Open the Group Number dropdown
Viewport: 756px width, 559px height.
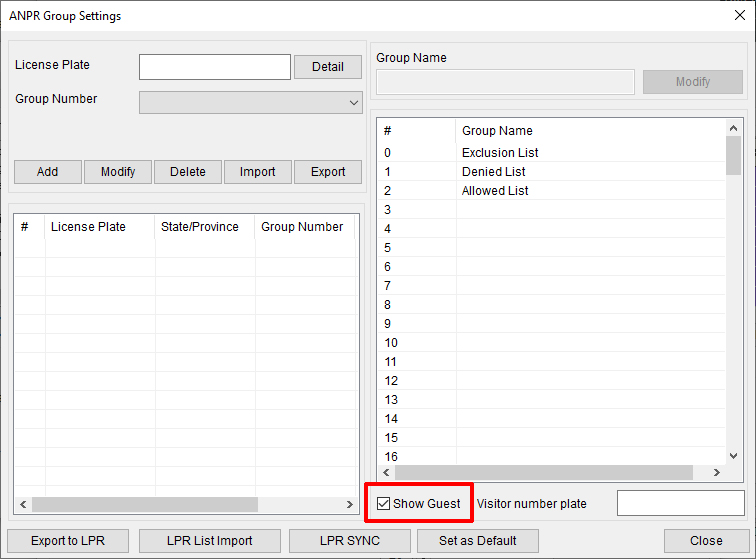(x=251, y=102)
